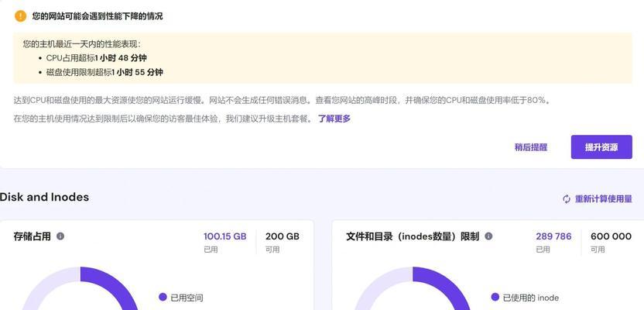Click the paragraph starting 达到CPU和磁盘使用的最大资源
Screen dimensions: 644x310
[281, 100]
